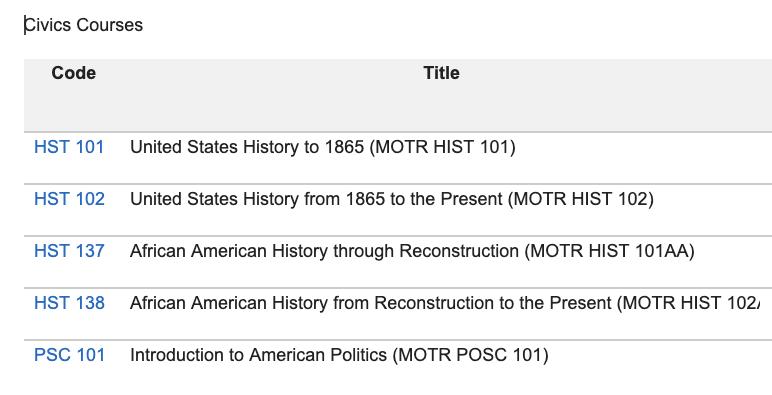Click the (MOTR HIST 101AA) transfer code

609,251
